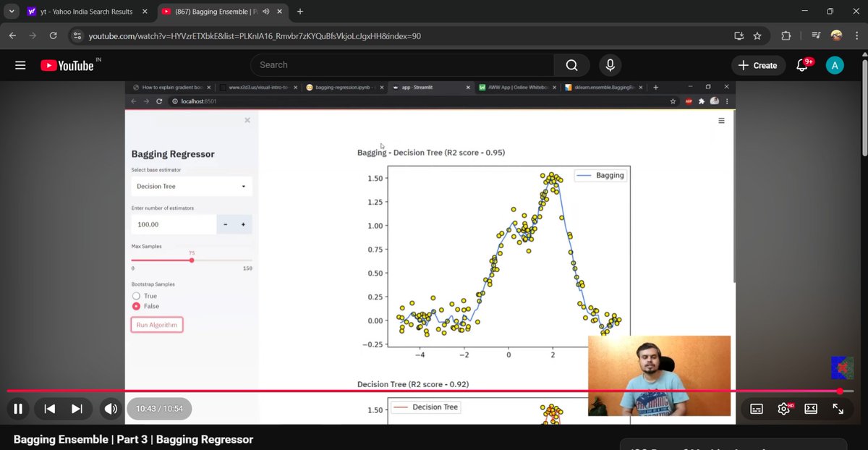Go forward in the browser
Screen dimensions: 868x450
[x=33, y=35]
